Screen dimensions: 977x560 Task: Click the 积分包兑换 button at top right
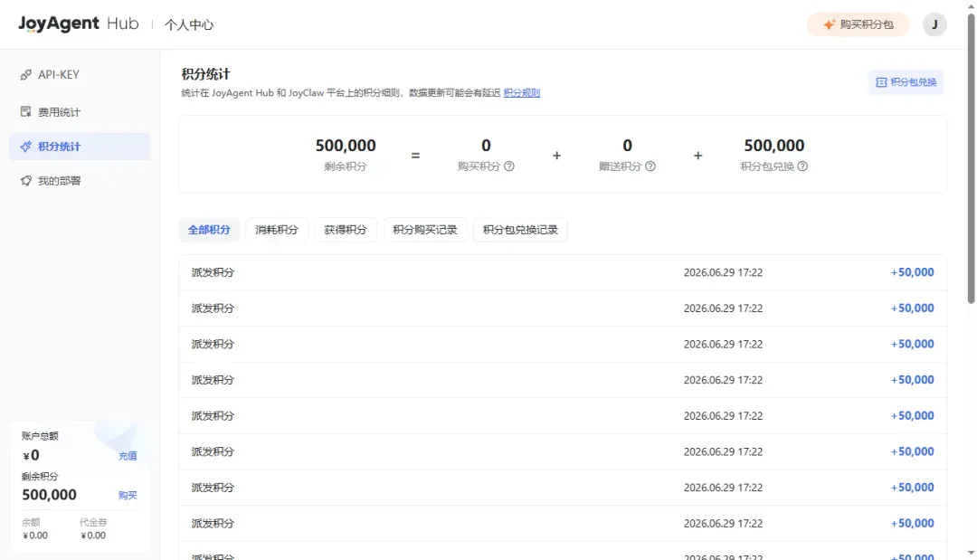[x=906, y=82]
